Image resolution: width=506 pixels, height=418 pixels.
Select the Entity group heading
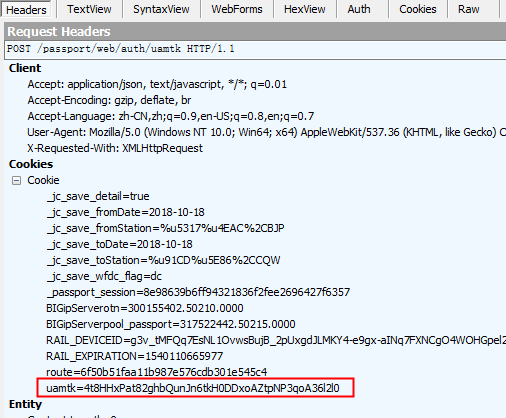(x=25, y=404)
